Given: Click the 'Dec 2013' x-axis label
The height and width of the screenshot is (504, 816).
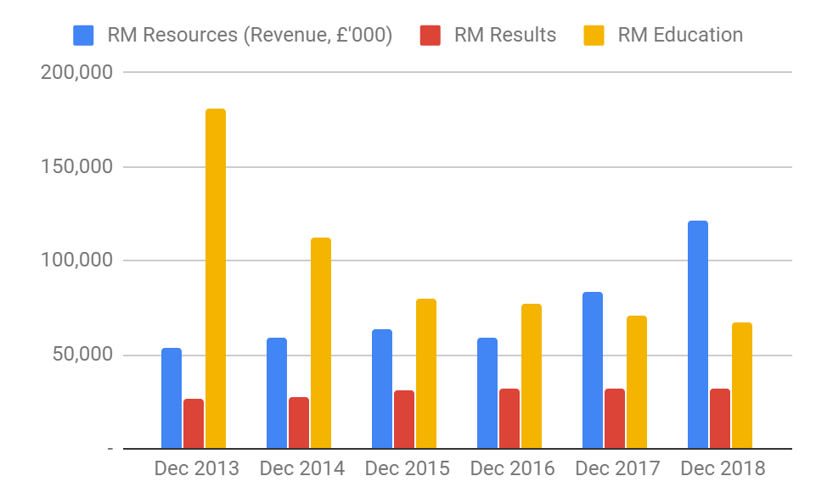Looking at the screenshot, I should tap(197, 468).
